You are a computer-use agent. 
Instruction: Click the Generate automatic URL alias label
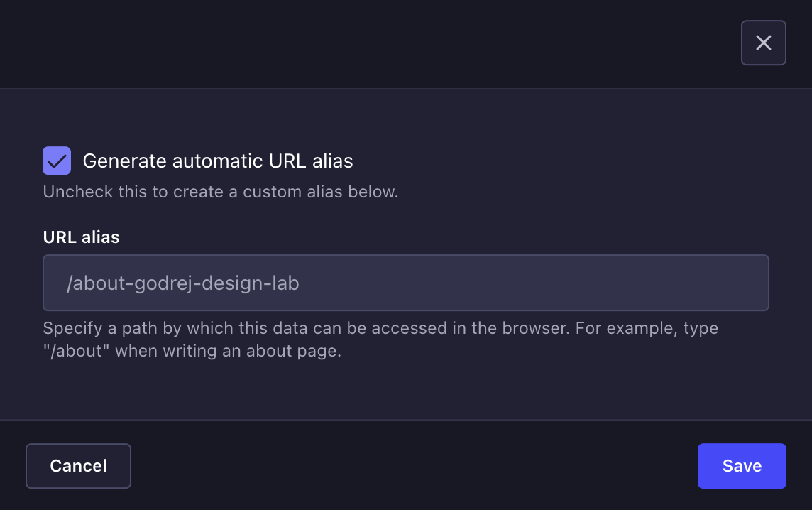pos(218,161)
